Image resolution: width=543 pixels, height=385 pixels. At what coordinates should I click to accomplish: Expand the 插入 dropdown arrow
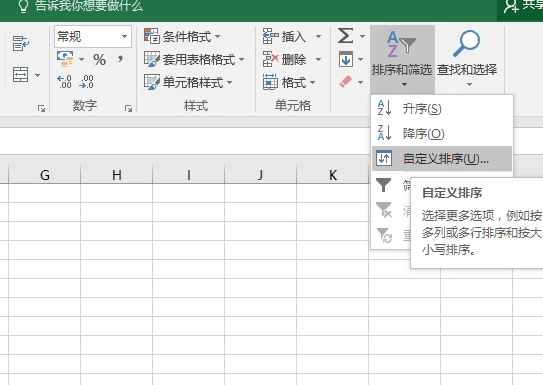(x=318, y=36)
